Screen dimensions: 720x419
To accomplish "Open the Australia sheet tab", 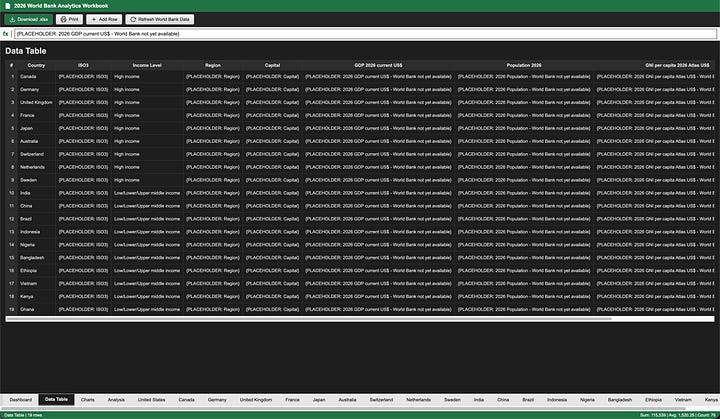I will click(348, 400).
